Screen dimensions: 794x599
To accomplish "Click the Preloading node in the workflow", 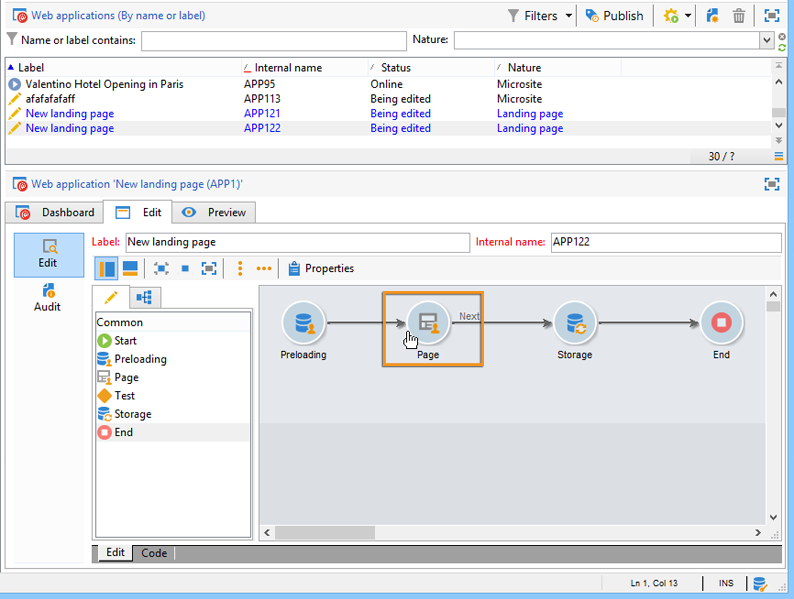I will coord(303,323).
